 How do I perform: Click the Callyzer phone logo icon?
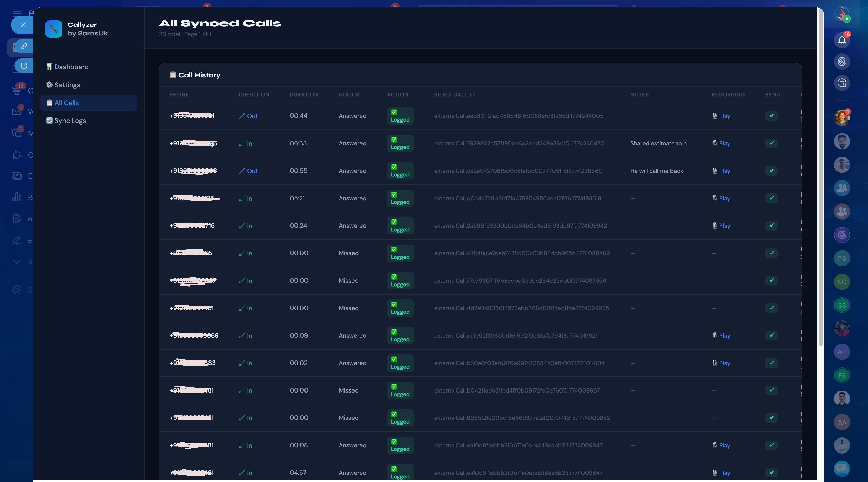(54, 29)
